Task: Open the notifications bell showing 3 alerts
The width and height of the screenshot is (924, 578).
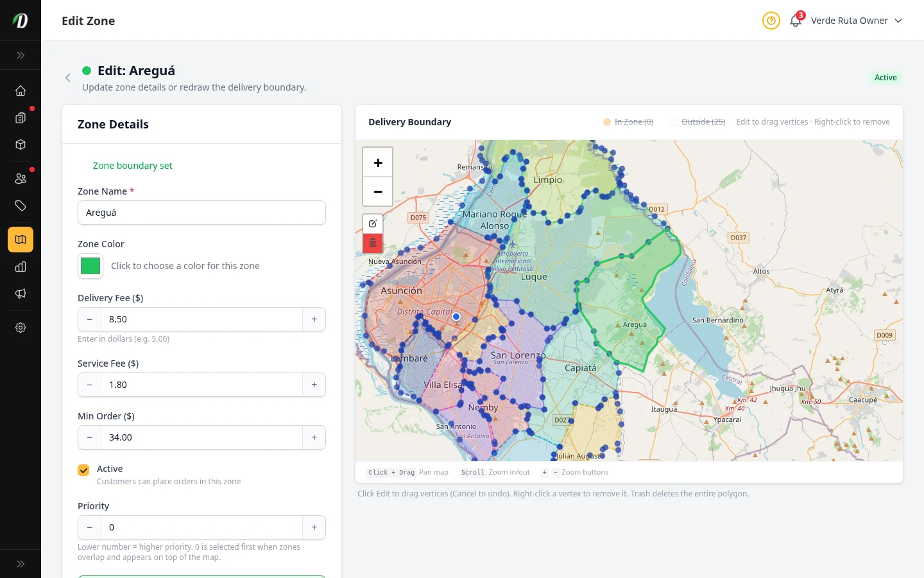Action: (x=795, y=21)
